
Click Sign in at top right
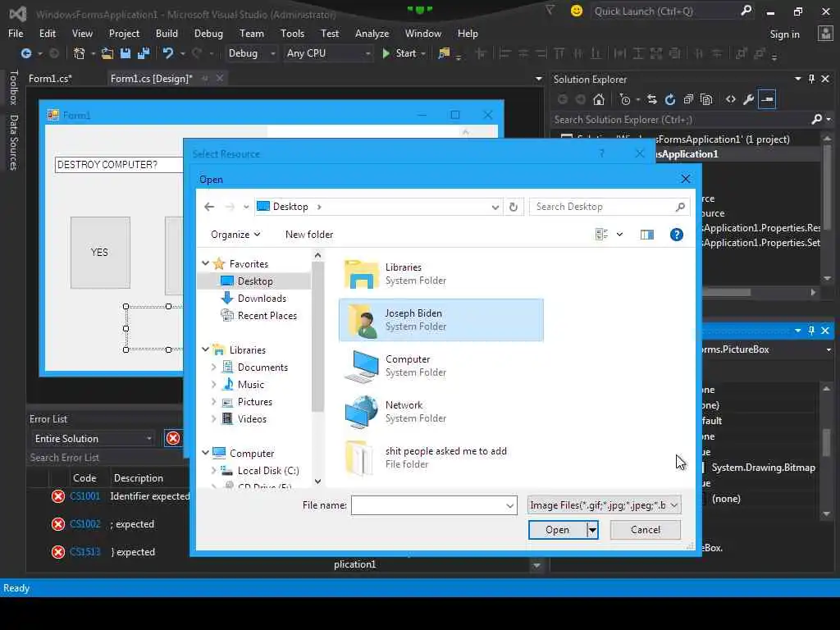click(784, 34)
